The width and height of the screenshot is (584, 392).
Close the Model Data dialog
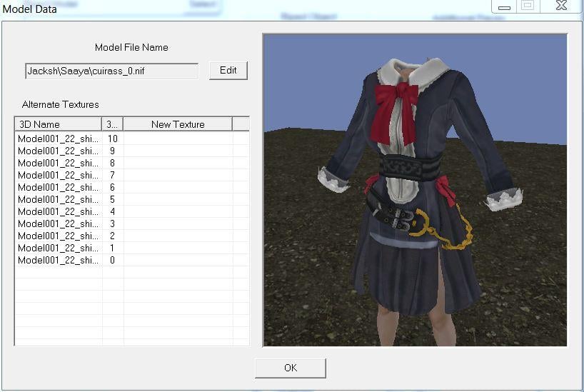click(561, 6)
